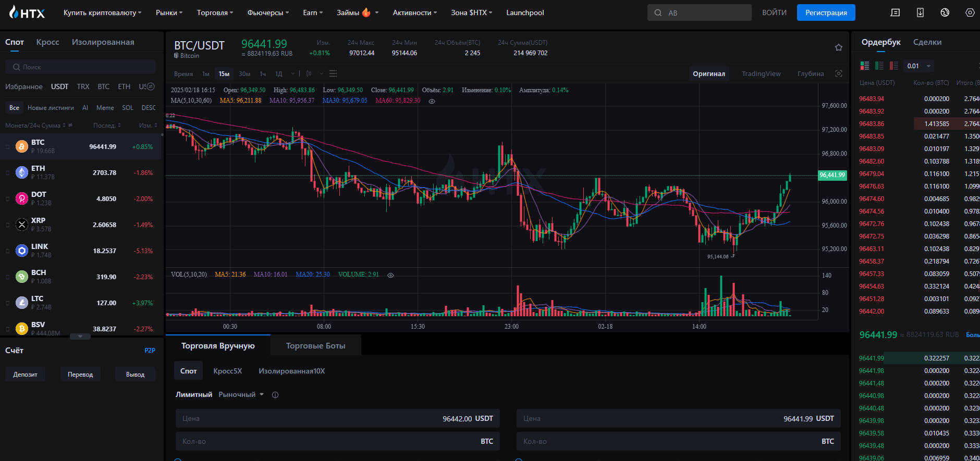Check the favorite box for LINK row
The height and width of the screenshot is (461, 980).
(7, 251)
